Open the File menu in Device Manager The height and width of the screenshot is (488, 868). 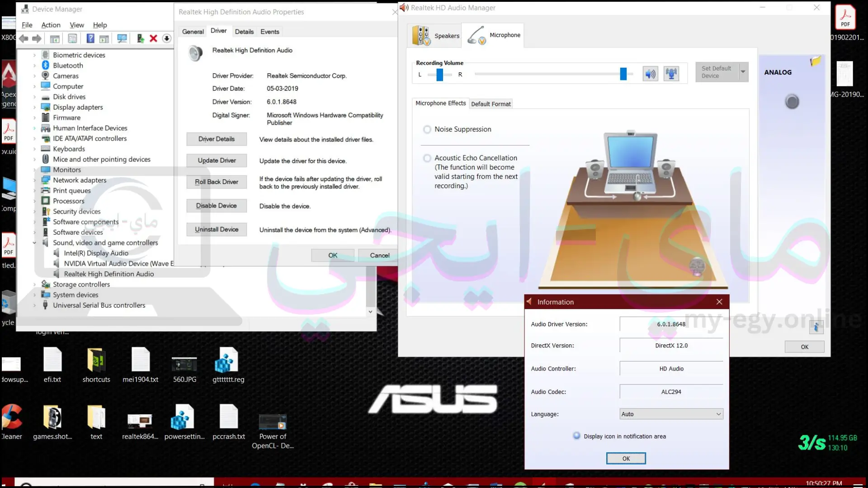27,25
